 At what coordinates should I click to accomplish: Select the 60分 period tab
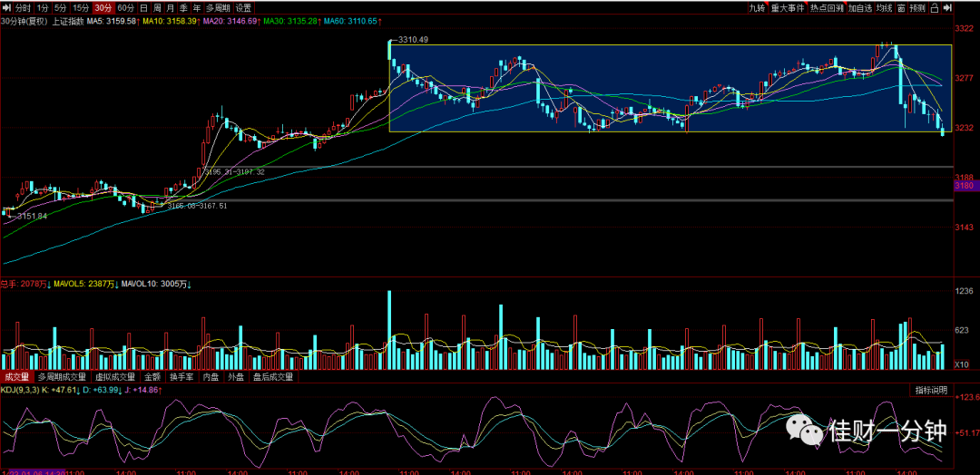coord(125,8)
